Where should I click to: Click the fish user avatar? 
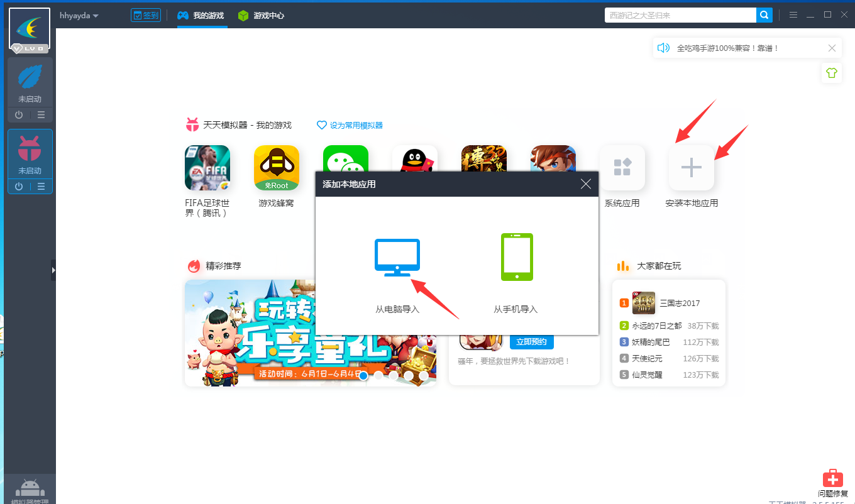(30, 28)
